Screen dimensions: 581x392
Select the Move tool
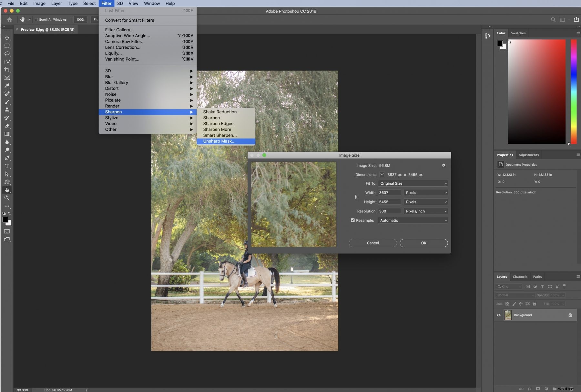[x=7, y=38]
